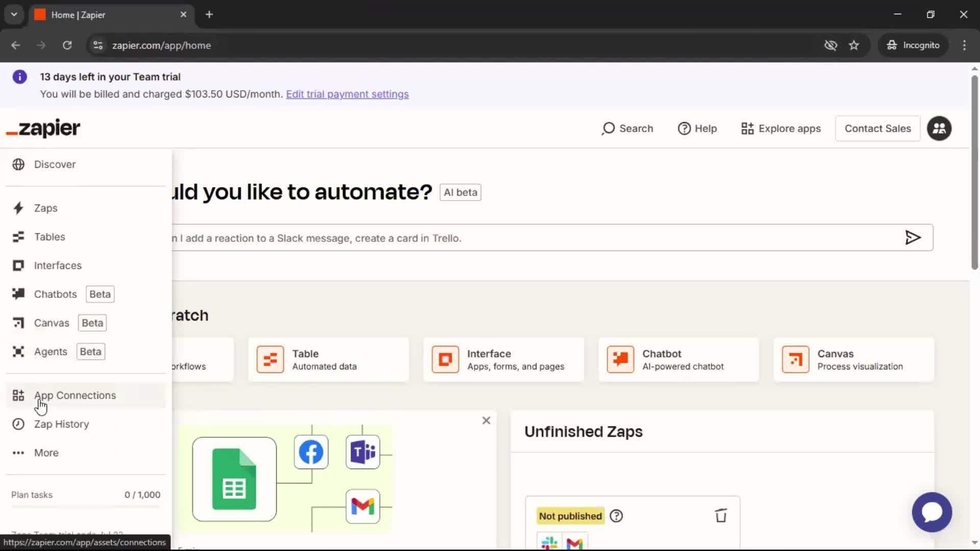Open the tab search dropdown

pyautogui.click(x=14, y=15)
